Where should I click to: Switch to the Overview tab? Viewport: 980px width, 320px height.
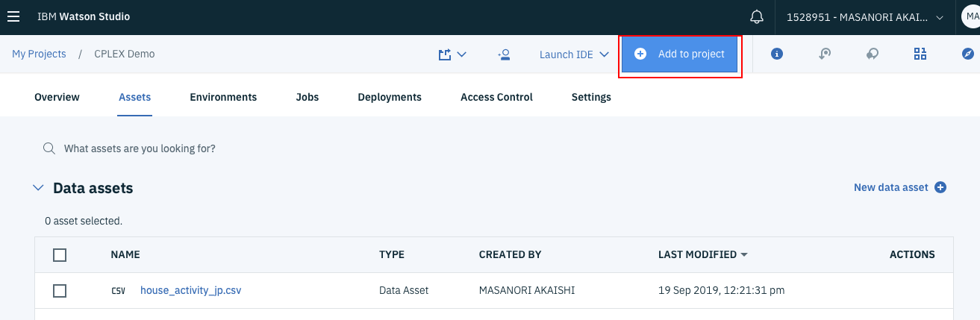click(x=57, y=97)
